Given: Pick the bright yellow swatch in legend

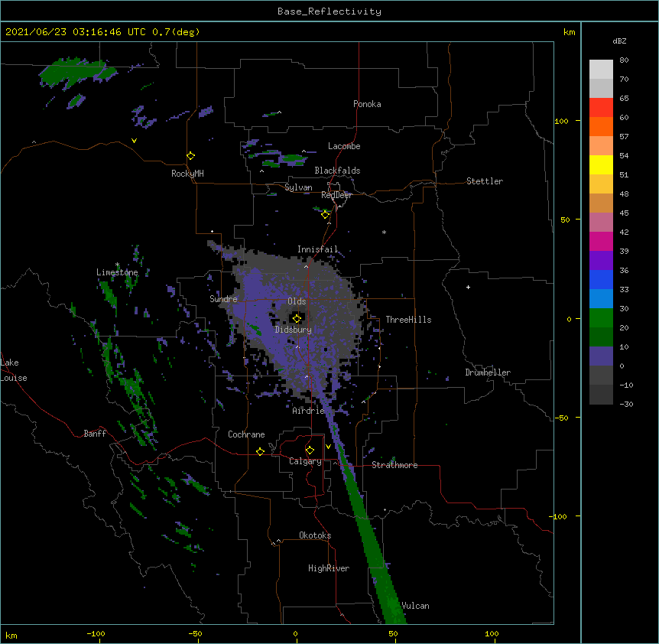Looking at the screenshot, I should tap(601, 164).
